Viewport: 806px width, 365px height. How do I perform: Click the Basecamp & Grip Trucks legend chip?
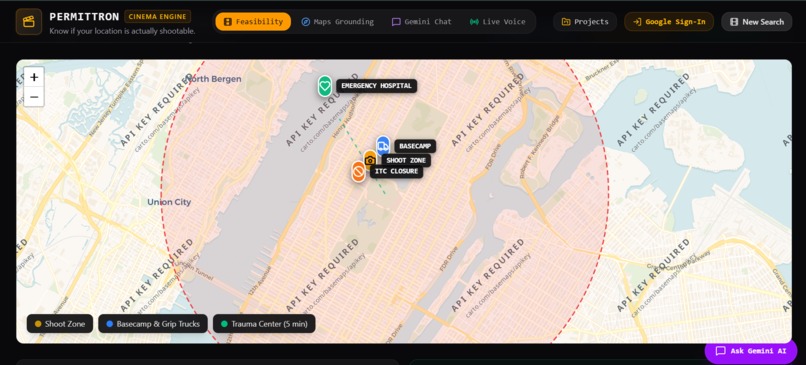point(153,324)
